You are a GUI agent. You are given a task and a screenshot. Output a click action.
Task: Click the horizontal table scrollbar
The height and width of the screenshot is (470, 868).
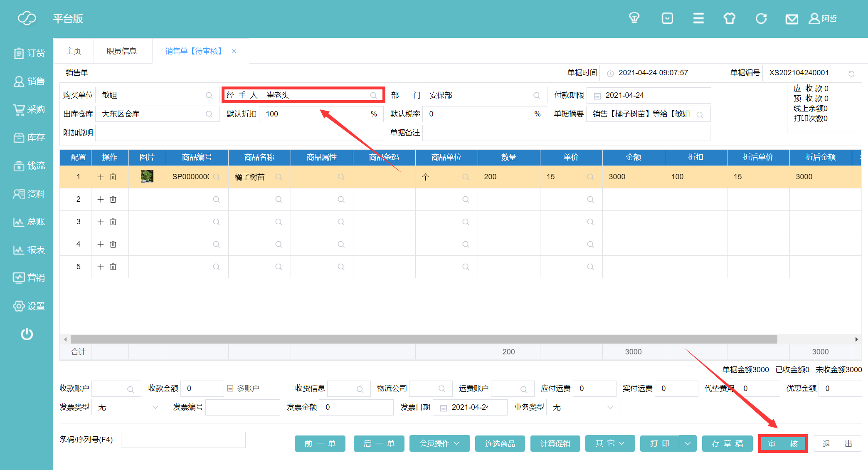pos(423,339)
